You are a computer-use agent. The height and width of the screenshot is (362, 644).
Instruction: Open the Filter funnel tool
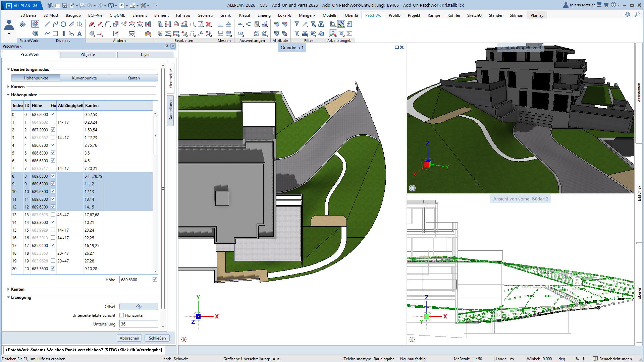[297, 24]
